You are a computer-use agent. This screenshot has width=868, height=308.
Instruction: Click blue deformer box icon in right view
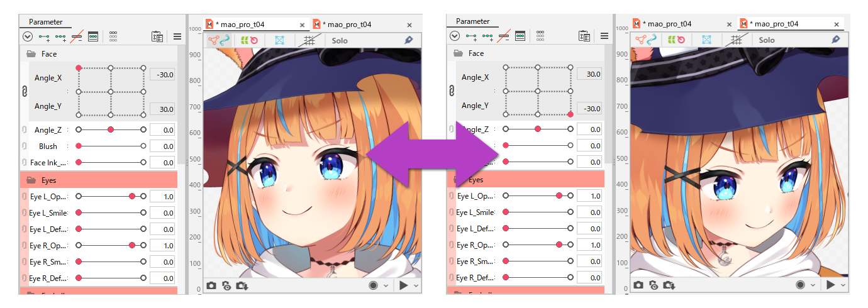click(706, 40)
